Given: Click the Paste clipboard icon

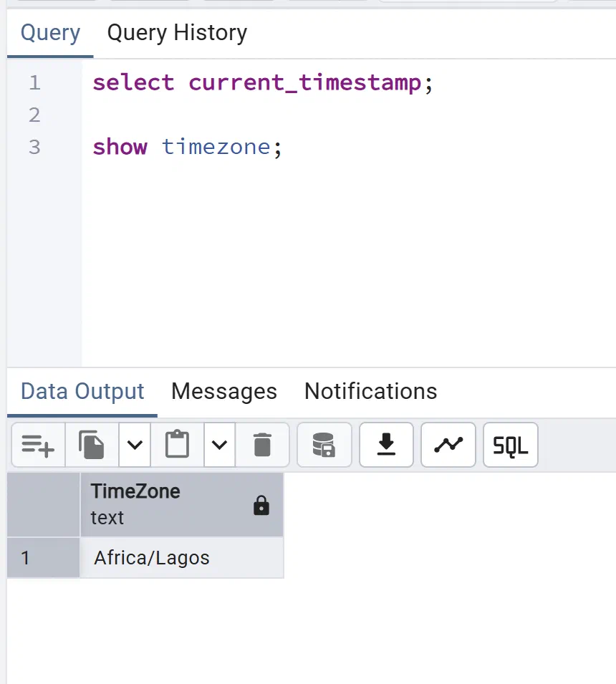Looking at the screenshot, I should (x=177, y=445).
